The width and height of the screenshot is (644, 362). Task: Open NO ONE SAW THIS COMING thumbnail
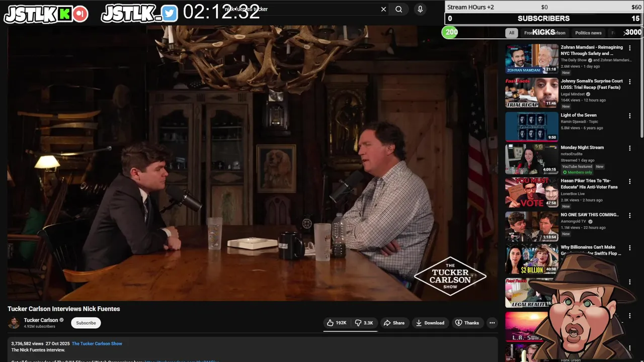pyautogui.click(x=532, y=226)
